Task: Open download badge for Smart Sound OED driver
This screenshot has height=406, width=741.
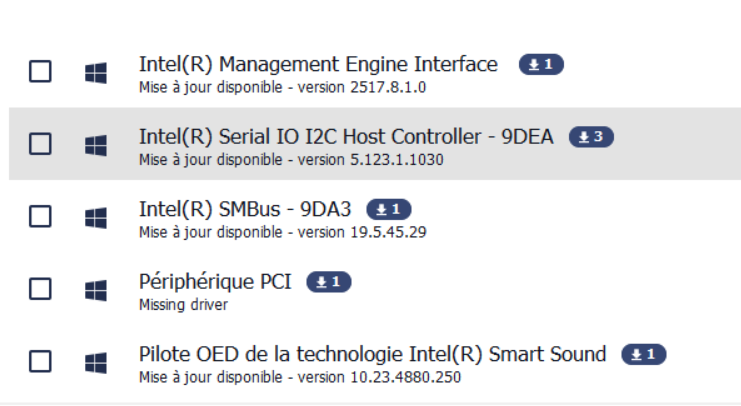Action: pos(644,354)
